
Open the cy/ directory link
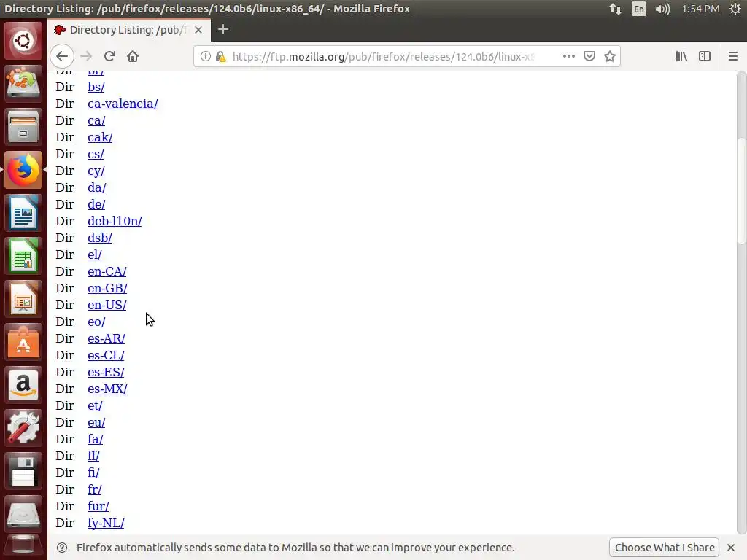tap(96, 171)
